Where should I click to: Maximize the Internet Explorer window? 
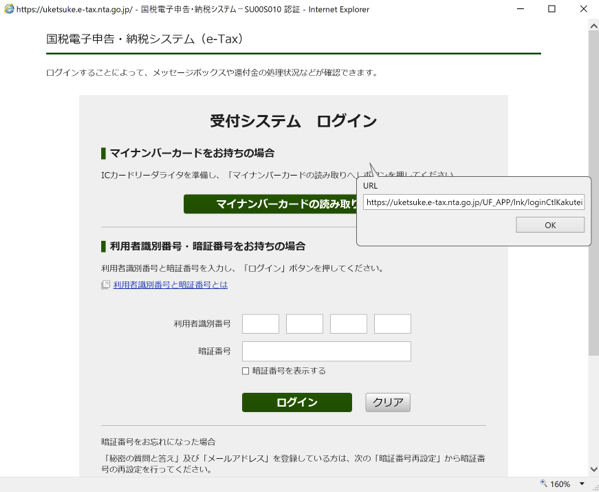click(552, 9)
